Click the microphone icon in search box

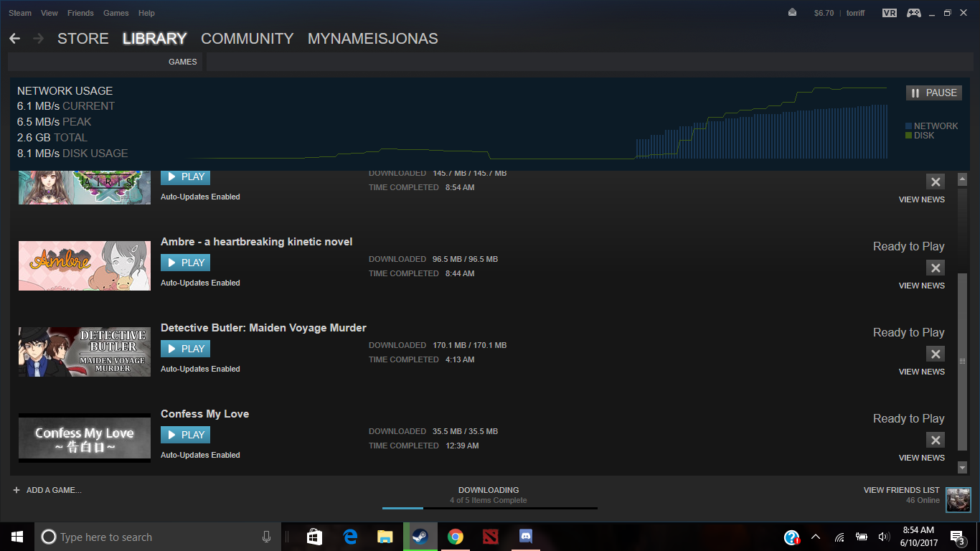pyautogui.click(x=266, y=537)
